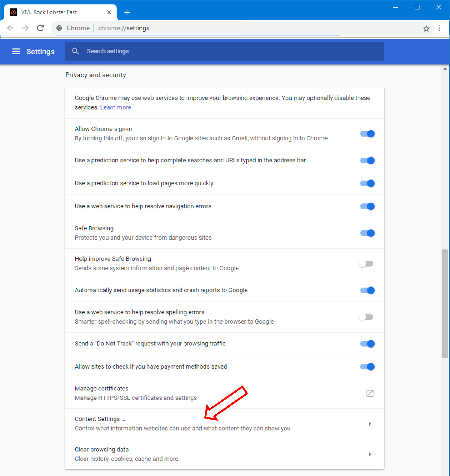
Task: Expand Content Settings with its arrow
Action: pos(370,424)
